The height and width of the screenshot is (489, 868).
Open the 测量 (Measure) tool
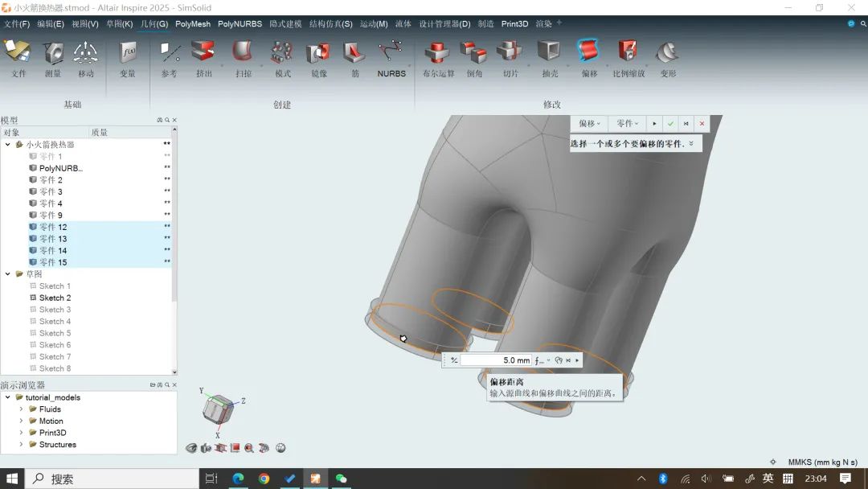tap(53, 54)
